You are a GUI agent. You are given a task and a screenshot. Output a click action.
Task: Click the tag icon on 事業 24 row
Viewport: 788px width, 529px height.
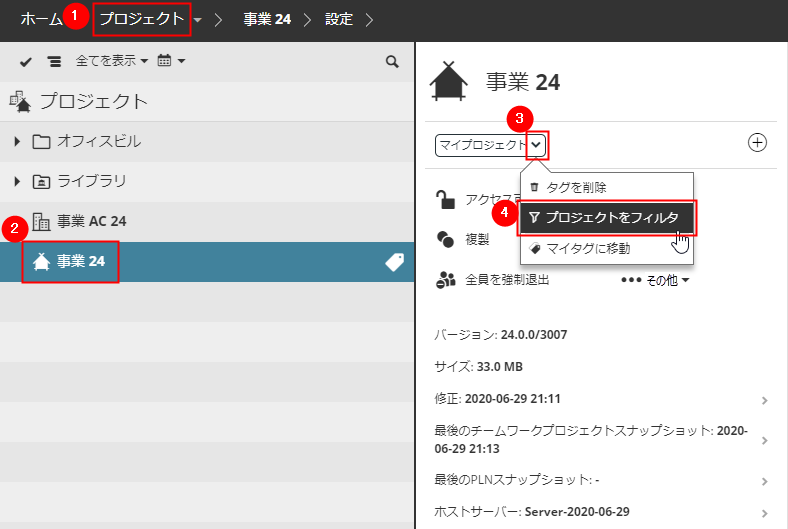tap(395, 262)
